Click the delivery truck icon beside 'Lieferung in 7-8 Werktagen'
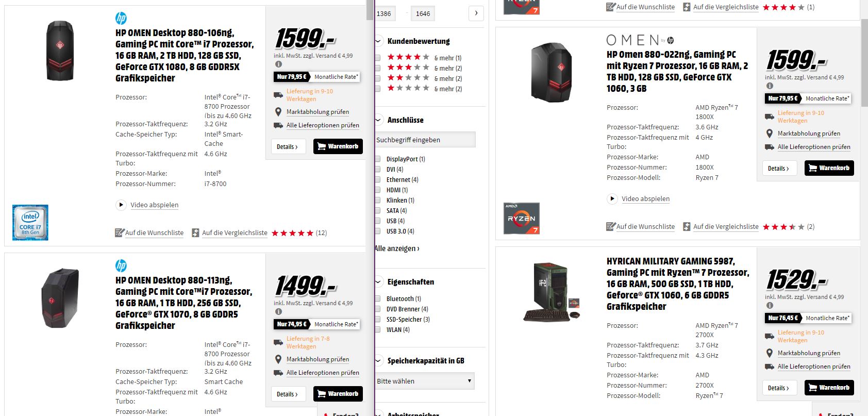Screen dimensions: 868x416 278,342
